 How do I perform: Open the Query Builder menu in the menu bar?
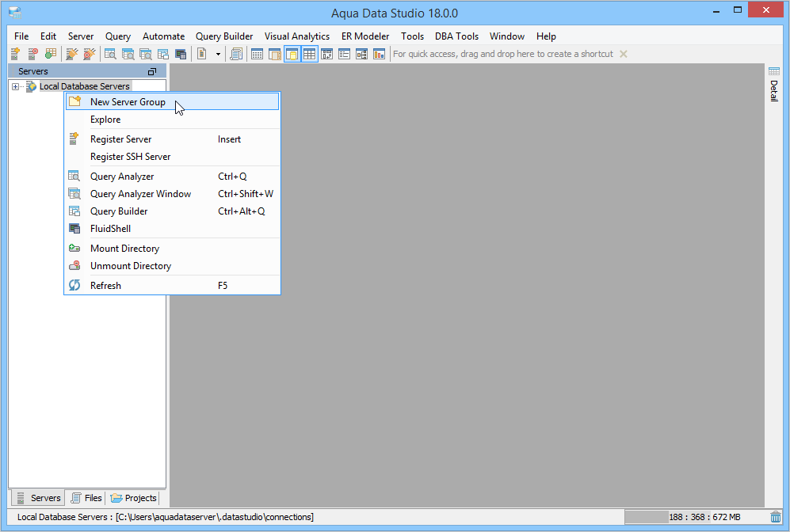[x=224, y=36]
